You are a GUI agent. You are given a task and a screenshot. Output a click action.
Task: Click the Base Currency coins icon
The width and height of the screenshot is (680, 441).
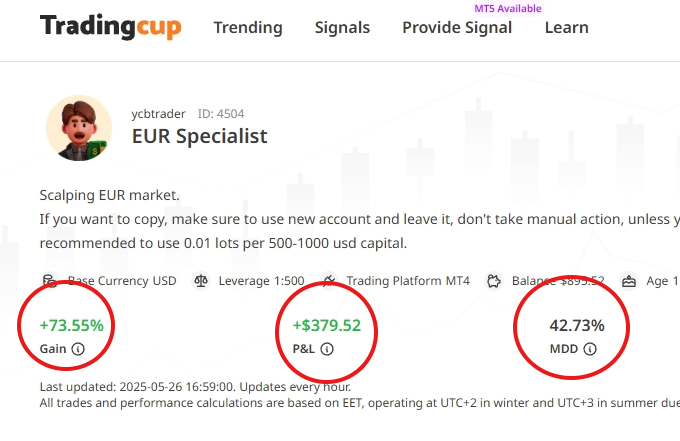tap(49, 281)
